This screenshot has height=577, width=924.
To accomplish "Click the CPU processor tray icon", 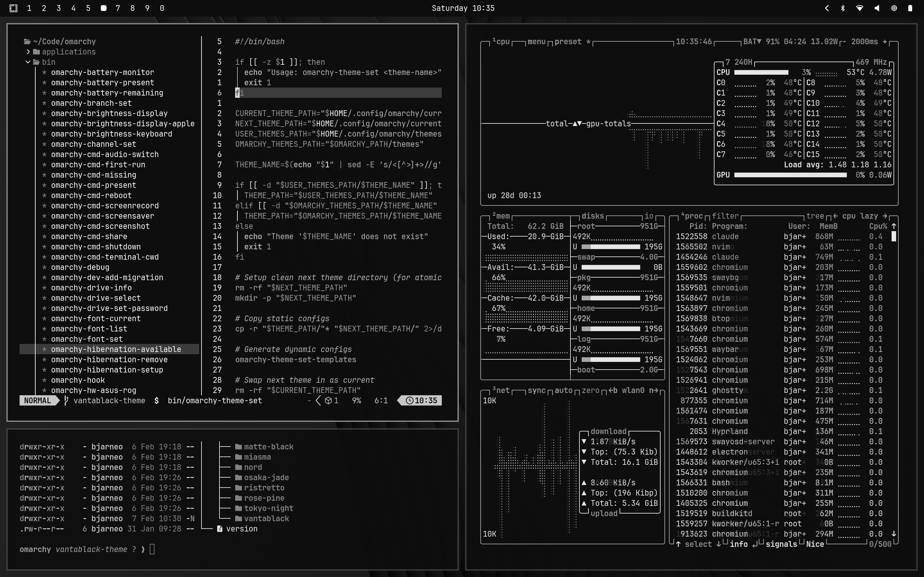I will pos(894,8).
